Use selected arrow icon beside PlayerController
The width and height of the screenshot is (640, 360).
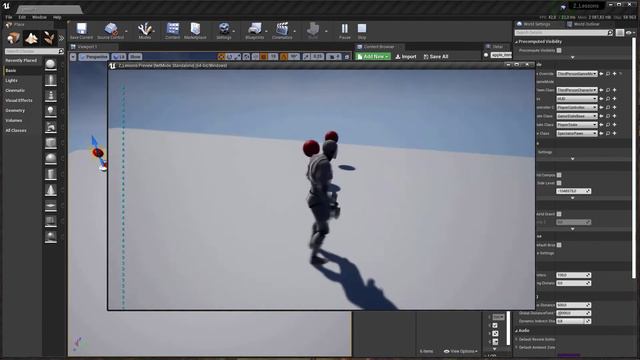(x=601, y=107)
